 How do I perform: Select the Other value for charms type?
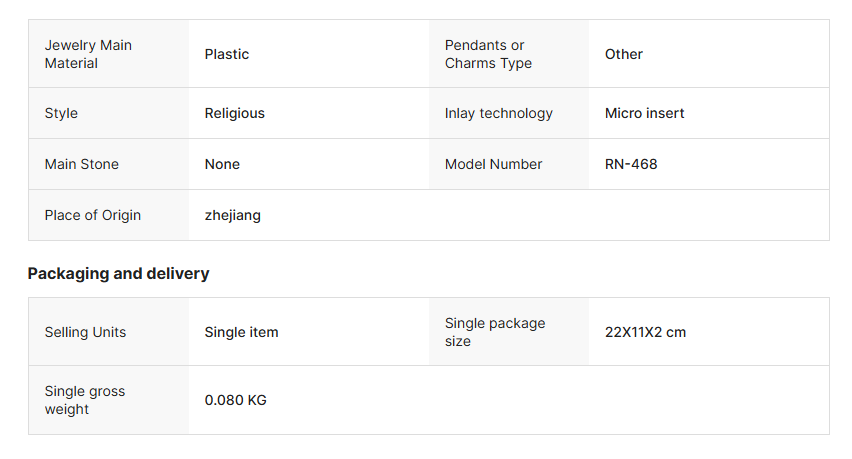pyautogui.click(x=624, y=54)
